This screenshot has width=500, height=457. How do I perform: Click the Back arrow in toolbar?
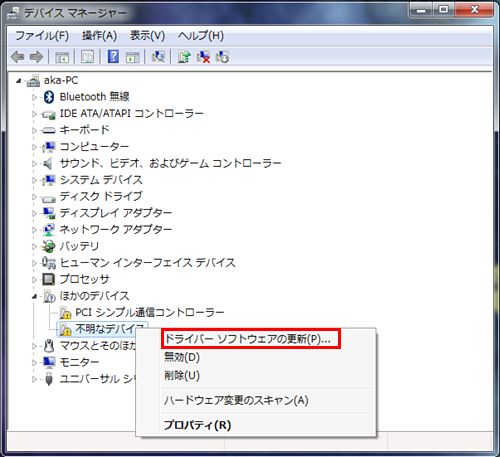[17, 57]
